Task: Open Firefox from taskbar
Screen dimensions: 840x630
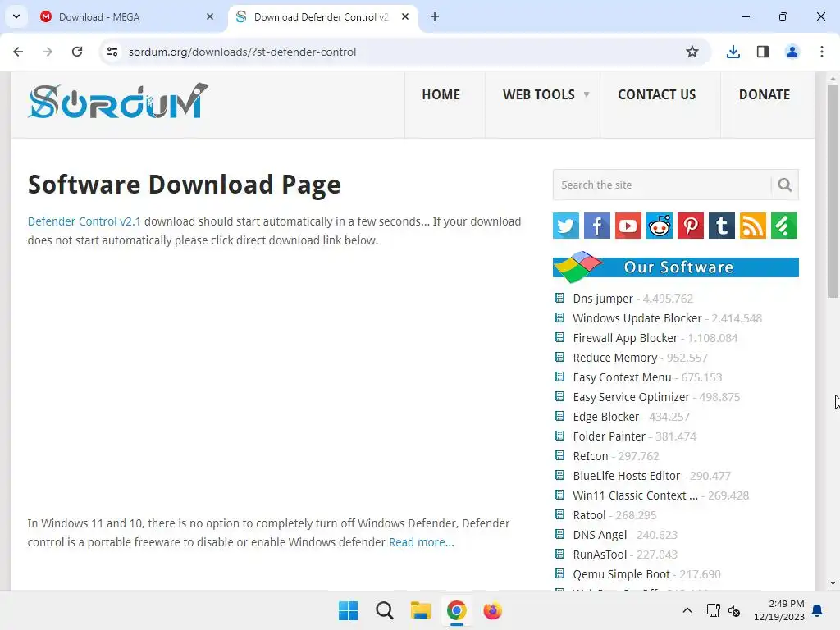Action: 492,610
